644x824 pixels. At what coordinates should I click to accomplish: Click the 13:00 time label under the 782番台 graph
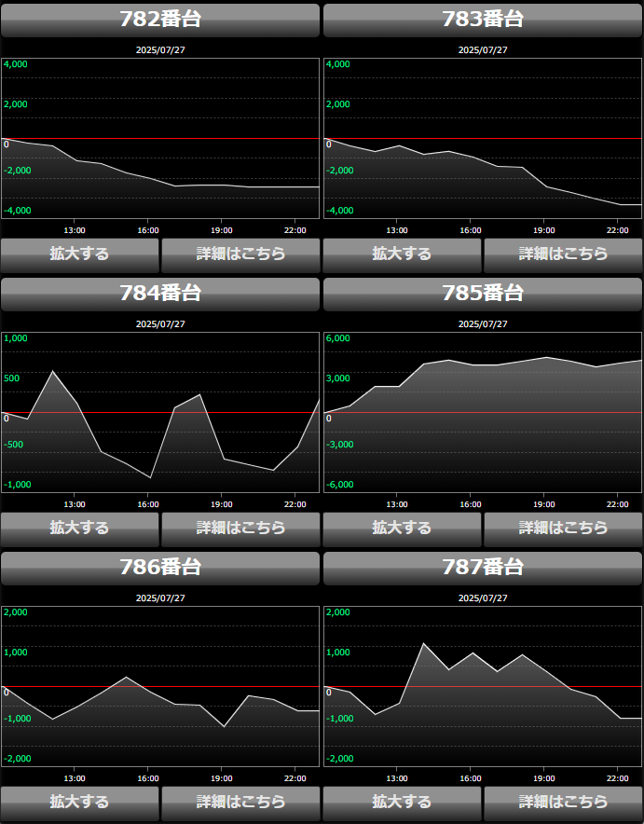coord(75,230)
